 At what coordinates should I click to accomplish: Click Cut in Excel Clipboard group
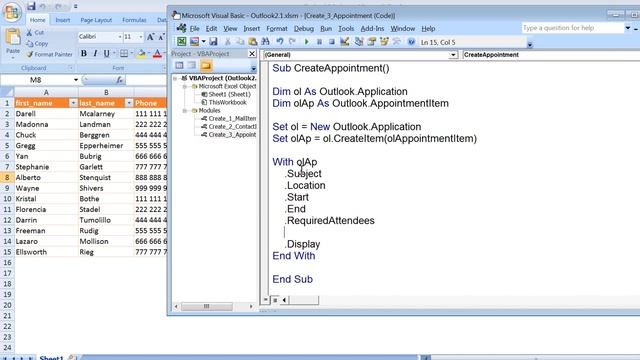(x=36, y=32)
